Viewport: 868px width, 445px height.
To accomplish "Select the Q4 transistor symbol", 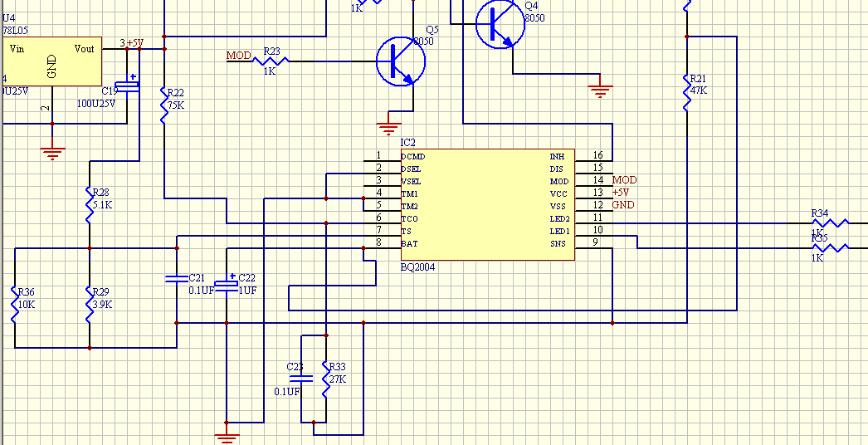I will point(500,24).
